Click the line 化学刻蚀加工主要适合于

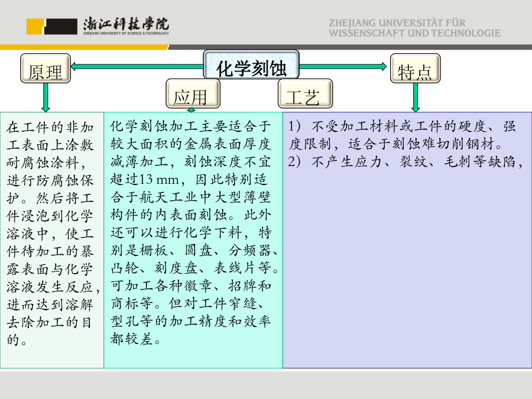pos(191,127)
